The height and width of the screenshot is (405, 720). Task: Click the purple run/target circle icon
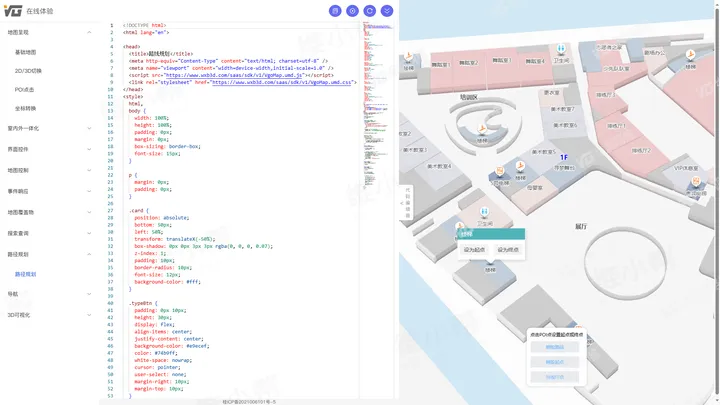pos(352,11)
